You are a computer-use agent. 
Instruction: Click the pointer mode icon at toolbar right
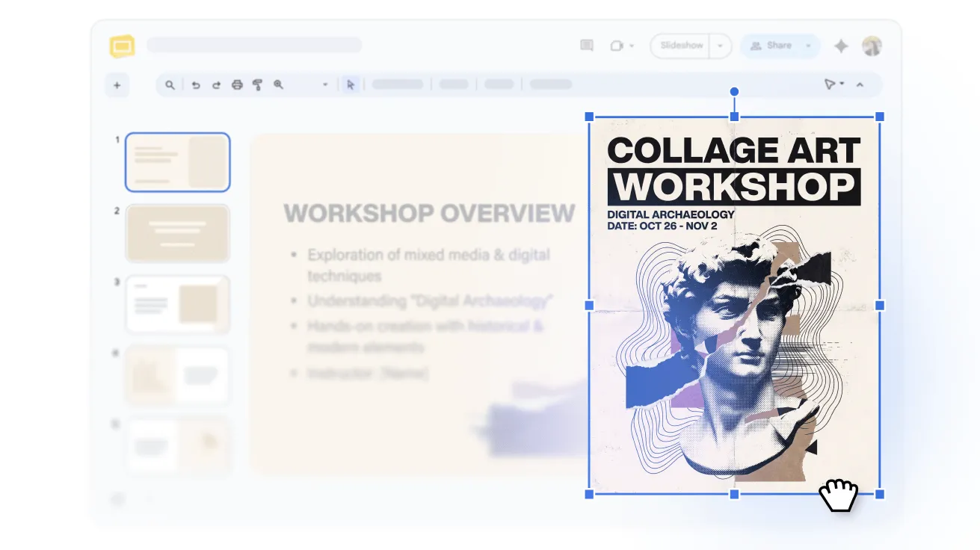(830, 85)
